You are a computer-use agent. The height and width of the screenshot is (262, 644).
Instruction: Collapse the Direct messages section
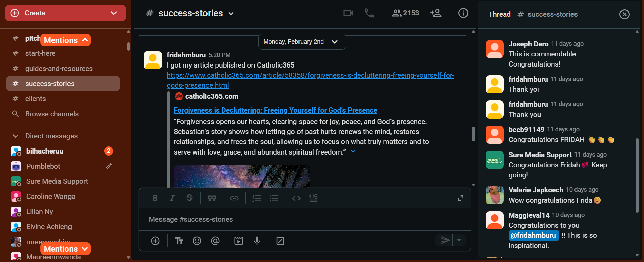point(15,136)
